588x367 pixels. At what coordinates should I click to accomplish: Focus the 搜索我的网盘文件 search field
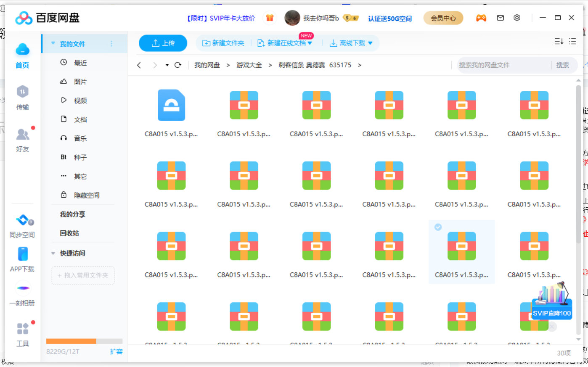click(504, 65)
